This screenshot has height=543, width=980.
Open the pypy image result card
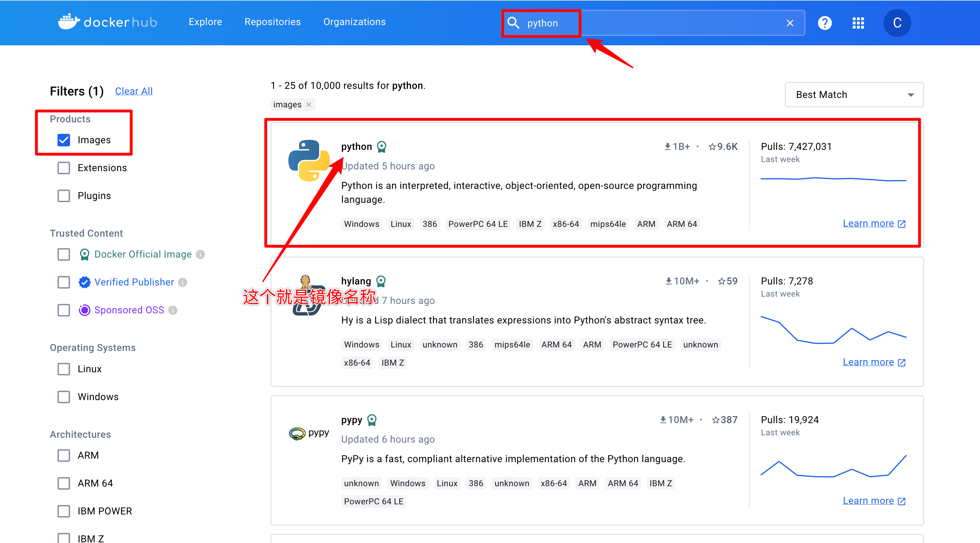tap(352, 420)
